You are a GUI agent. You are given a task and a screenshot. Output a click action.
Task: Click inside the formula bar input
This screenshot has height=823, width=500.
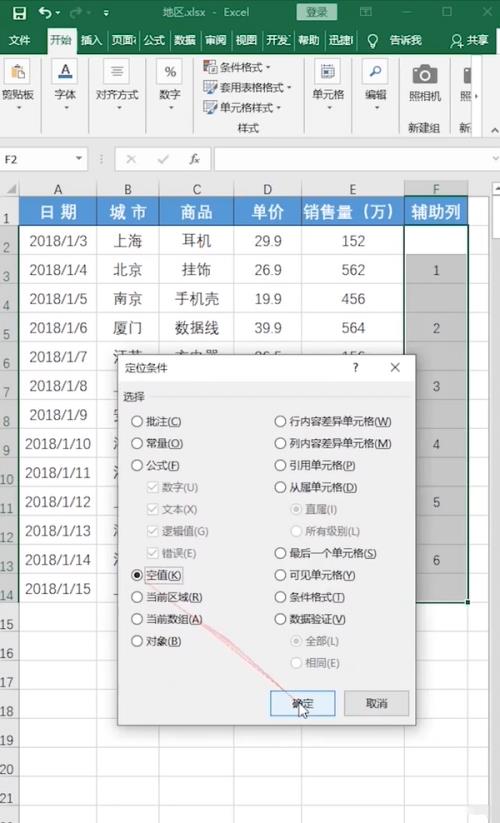(352, 159)
